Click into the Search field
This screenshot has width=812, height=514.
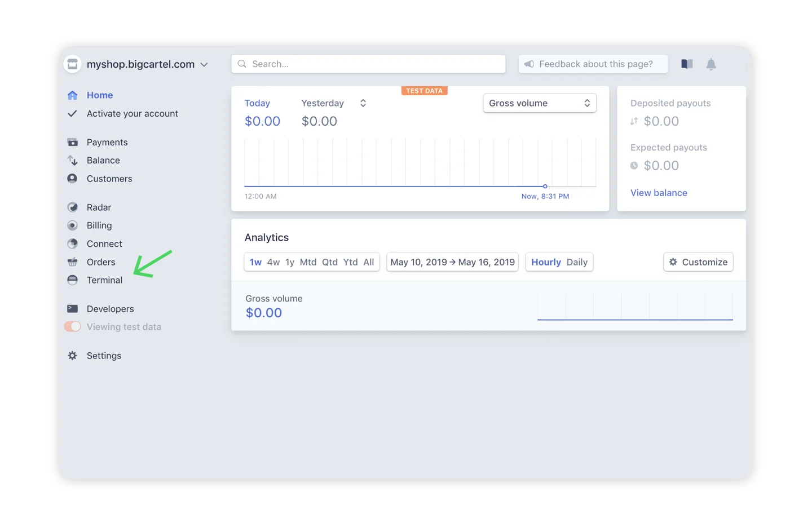coord(368,64)
